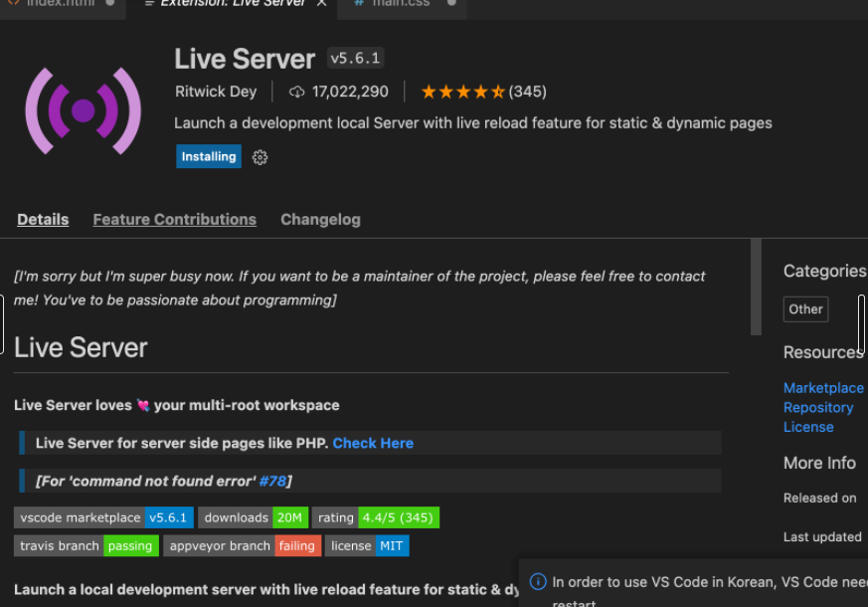Image resolution: width=868 pixels, height=607 pixels.
Task: Click the Resources heading in the sidebar
Action: click(x=823, y=352)
